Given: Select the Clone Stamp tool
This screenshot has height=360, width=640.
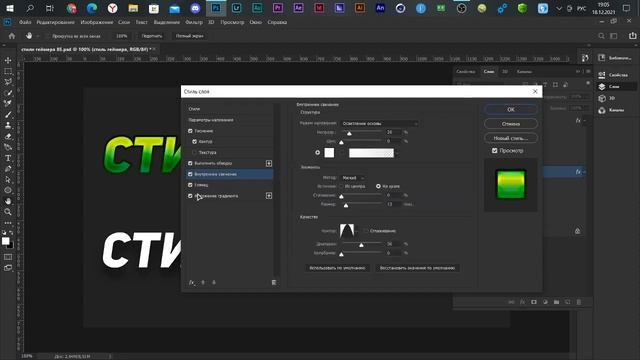Looking at the screenshot, I should click(x=8, y=126).
